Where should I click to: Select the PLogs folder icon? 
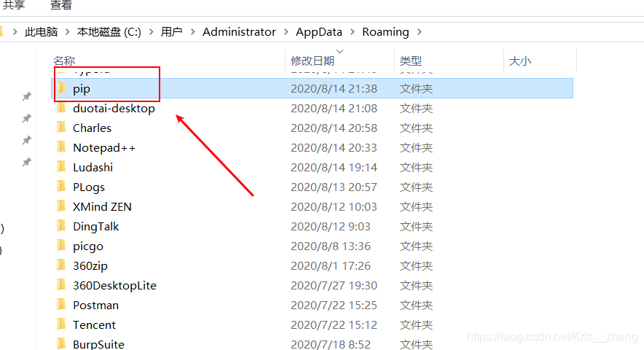pyautogui.click(x=62, y=187)
